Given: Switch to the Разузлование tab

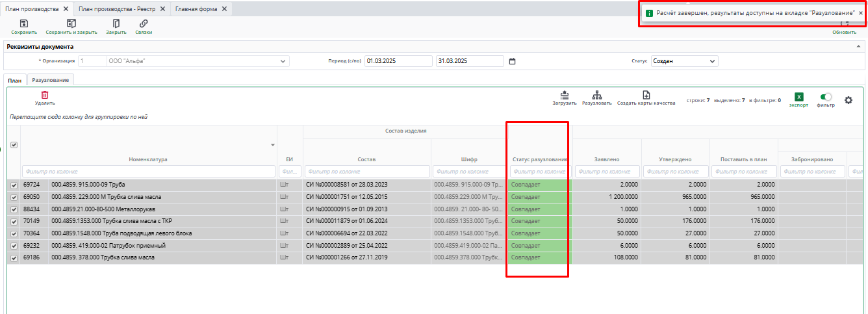Looking at the screenshot, I should [51, 80].
